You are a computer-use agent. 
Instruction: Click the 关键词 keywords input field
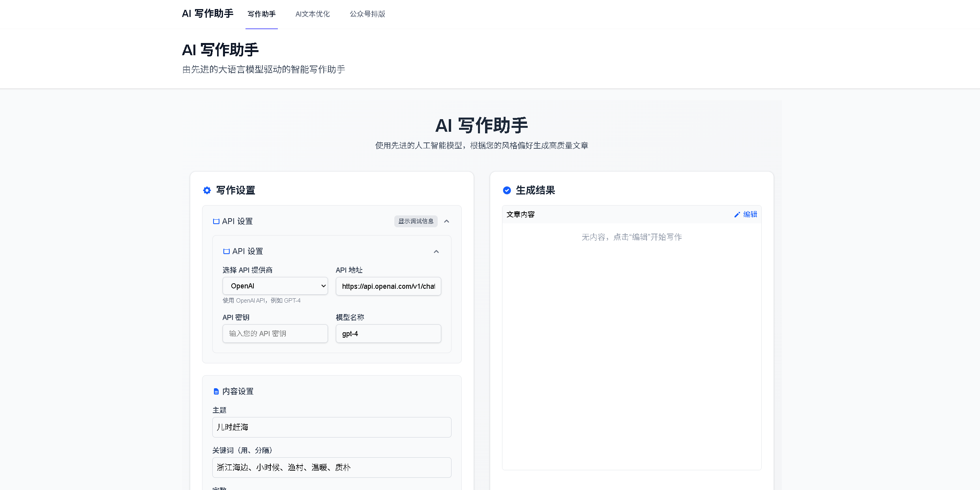tap(332, 468)
